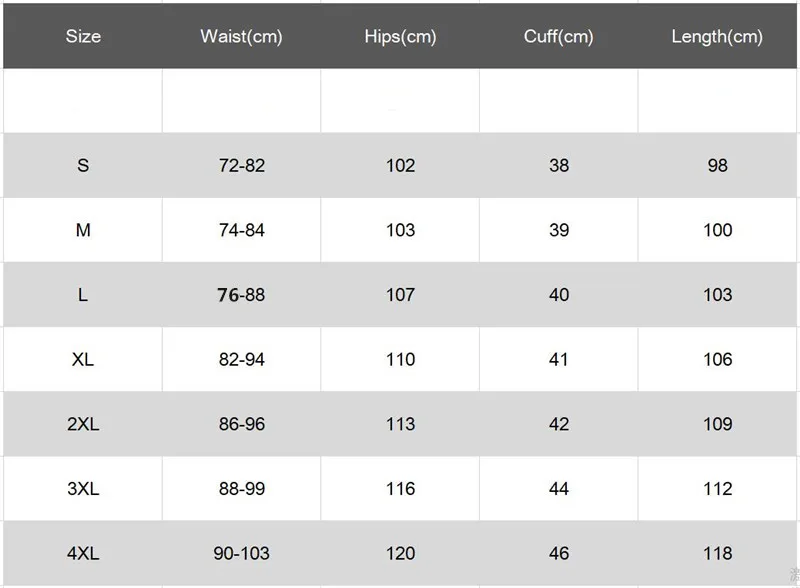This screenshot has height=588, width=800.
Task: Click the Length(cm) column header
Action: [x=717, y=36]
